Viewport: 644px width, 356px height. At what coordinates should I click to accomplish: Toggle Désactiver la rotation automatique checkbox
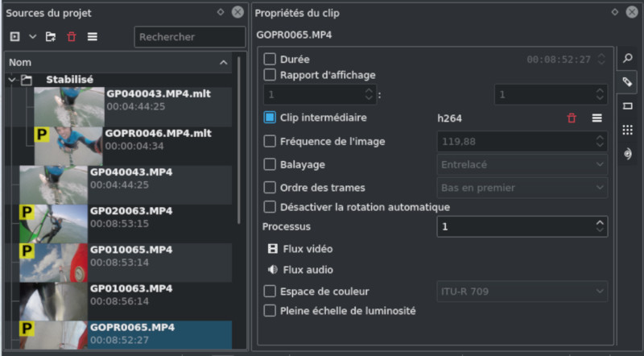(270, 207)
